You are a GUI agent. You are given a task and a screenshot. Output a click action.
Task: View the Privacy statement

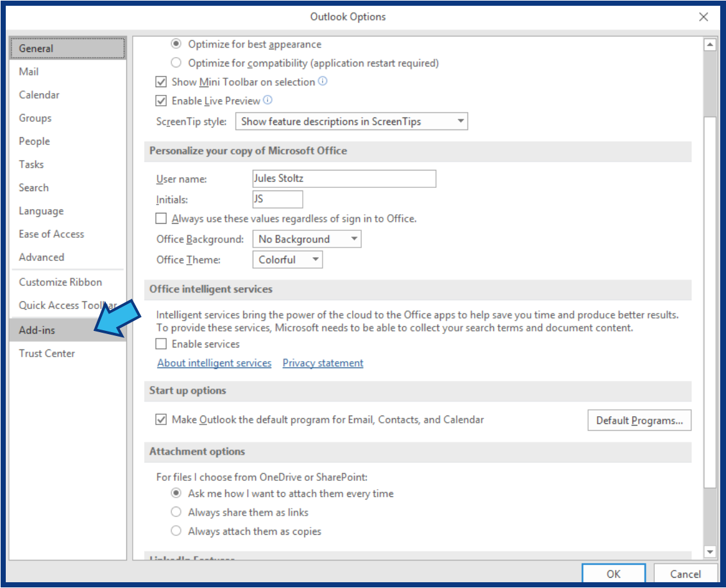pyautogui.click(x=322, y=363)
